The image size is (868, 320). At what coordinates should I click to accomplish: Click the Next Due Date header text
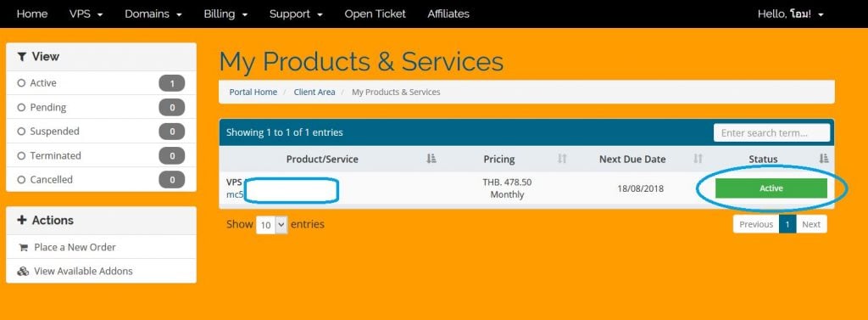[632, 160]
